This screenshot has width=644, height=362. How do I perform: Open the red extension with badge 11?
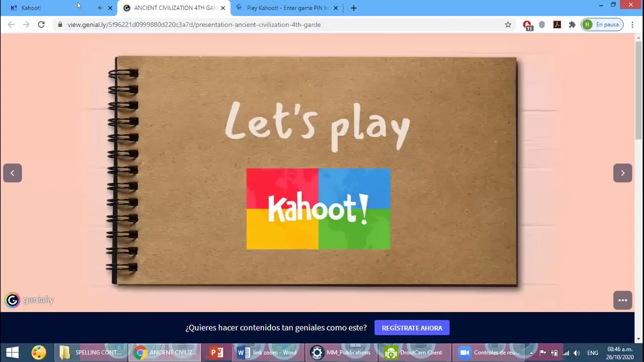click(527, 25)
